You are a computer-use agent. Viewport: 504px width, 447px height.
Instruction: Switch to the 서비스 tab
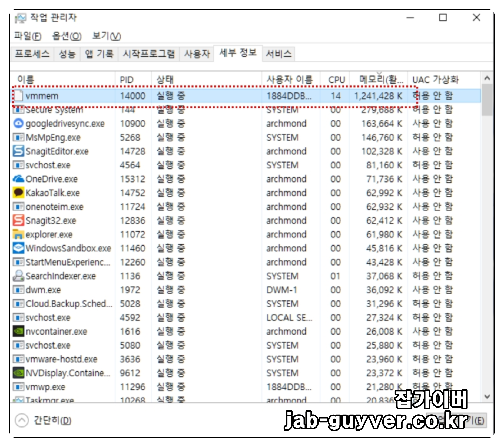click(x=279, y=54)
